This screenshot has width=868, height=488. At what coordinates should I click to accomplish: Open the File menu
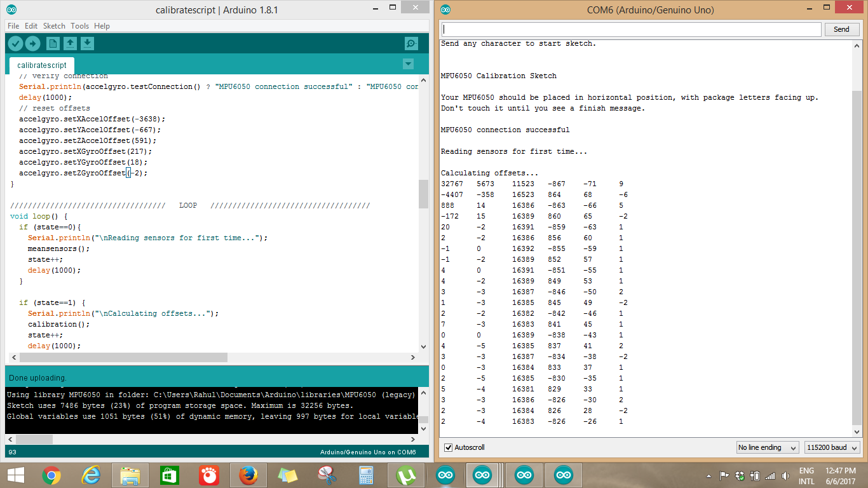point(13,26)
